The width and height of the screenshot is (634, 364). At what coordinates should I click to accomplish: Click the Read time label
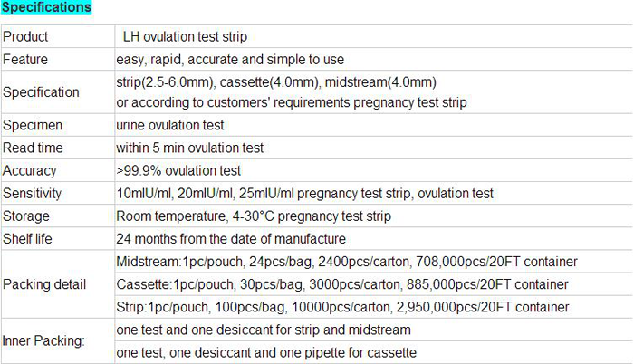[30, 148]
